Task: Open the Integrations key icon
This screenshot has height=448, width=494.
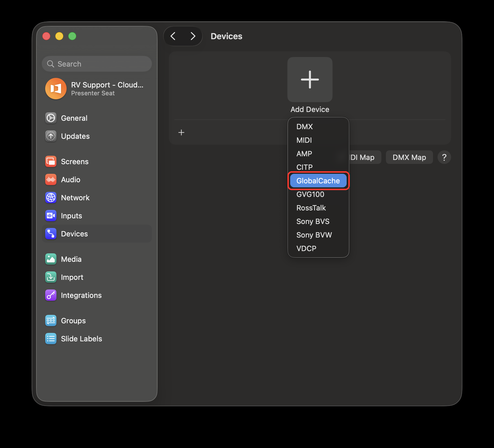Action: click(x=51, y=295)
